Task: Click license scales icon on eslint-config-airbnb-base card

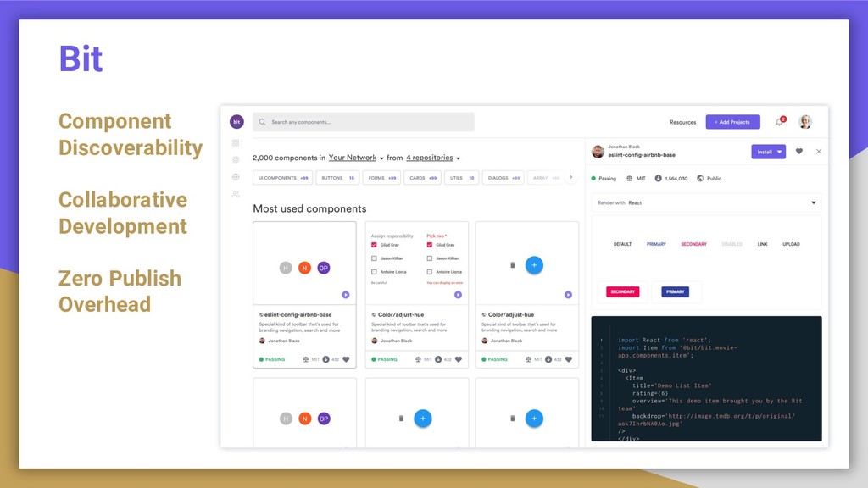Action: [x=305, y=359]
